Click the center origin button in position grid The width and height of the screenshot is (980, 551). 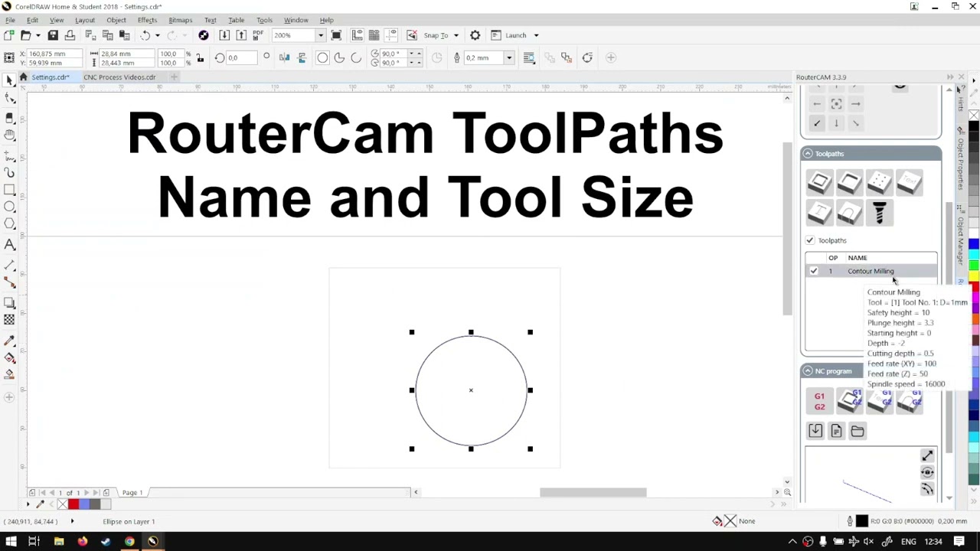[836, 104]
